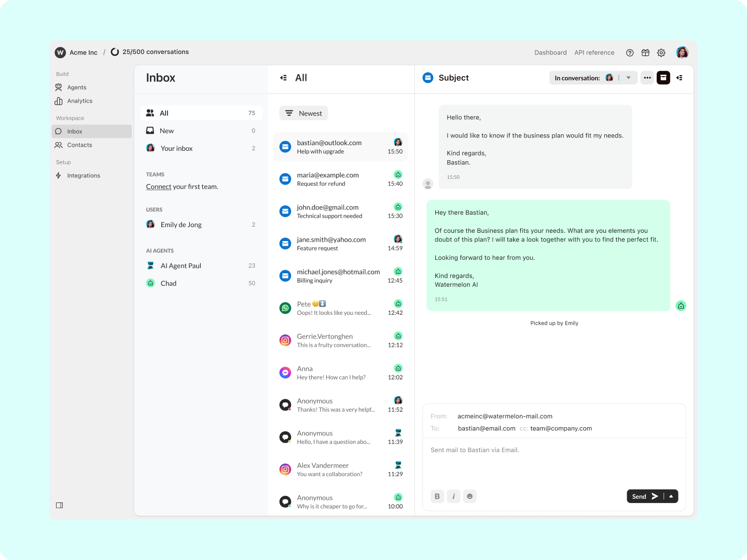747x560 pixels.
Task: Open the Agents section in the sidebar
Action: 77,87
